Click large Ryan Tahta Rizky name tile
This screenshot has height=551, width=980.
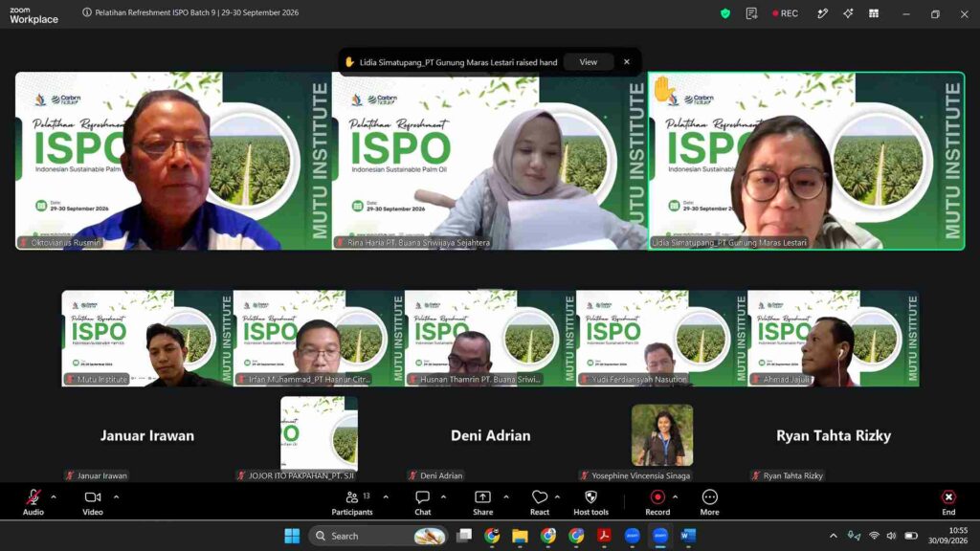tap(834, 435)
